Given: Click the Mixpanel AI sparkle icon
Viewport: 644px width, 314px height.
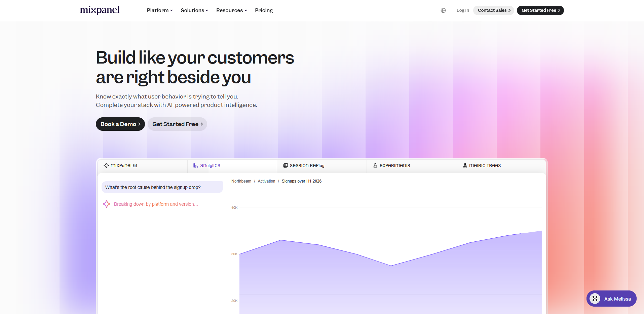Looking at the screenshot, I should (x=106, y=165).
